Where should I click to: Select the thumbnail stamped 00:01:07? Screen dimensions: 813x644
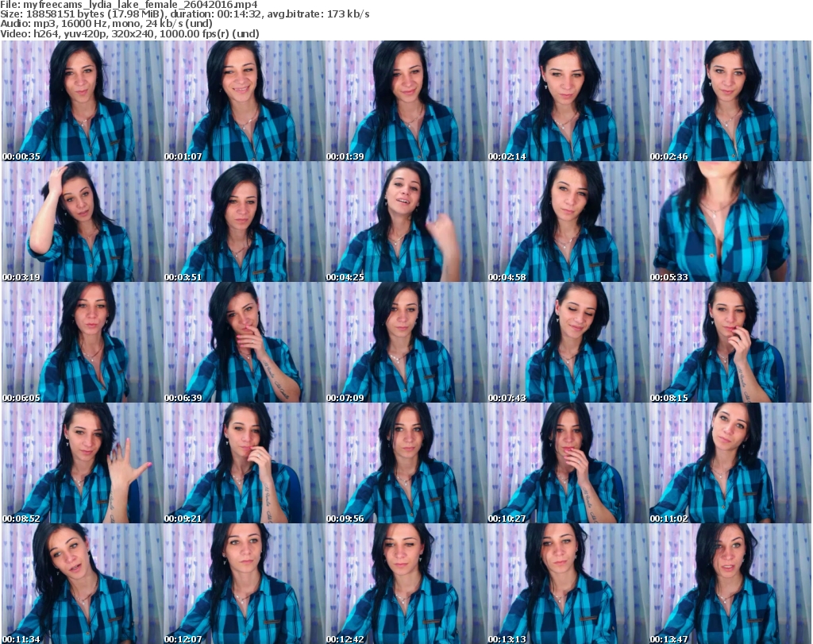point(245,101)
